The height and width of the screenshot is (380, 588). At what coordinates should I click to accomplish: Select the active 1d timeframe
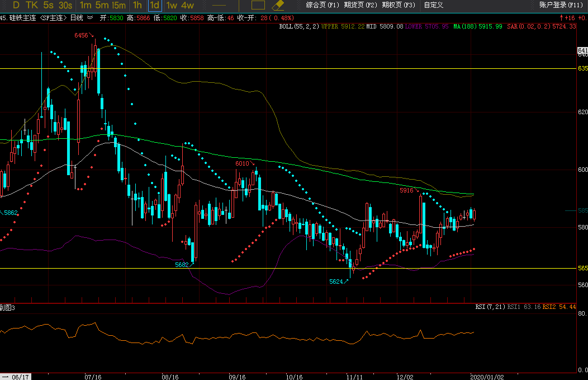(x=154, y=5)
